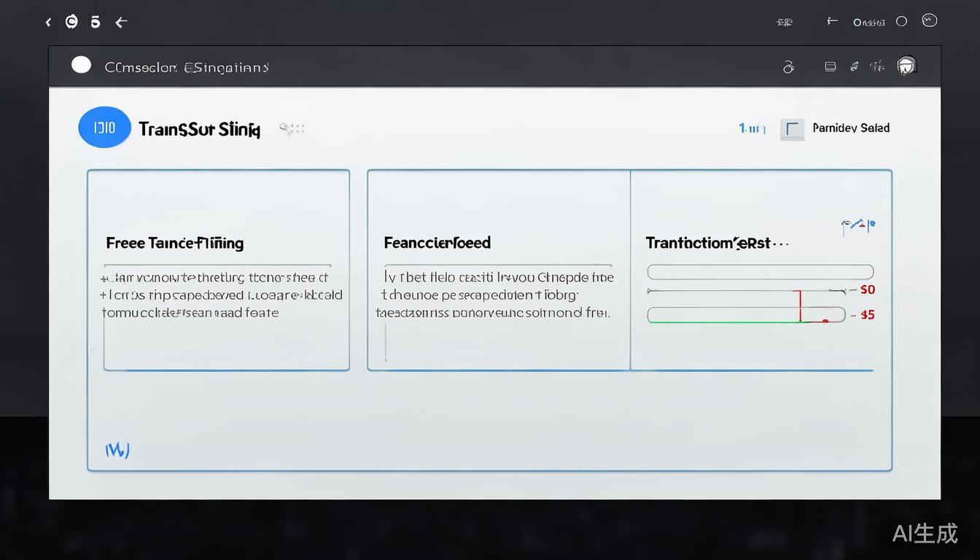Click the hollow circle icon in top-right bar
980x560 pixels.
901,22
